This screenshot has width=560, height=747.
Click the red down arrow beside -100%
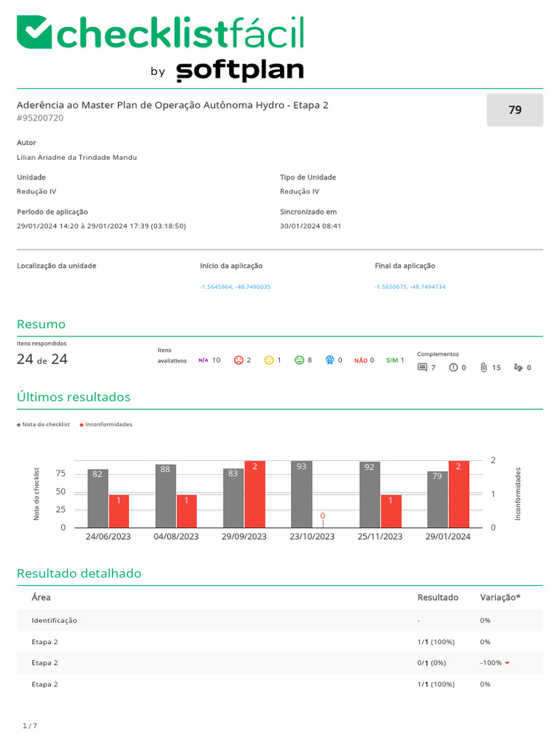click(x=507, y=663)
